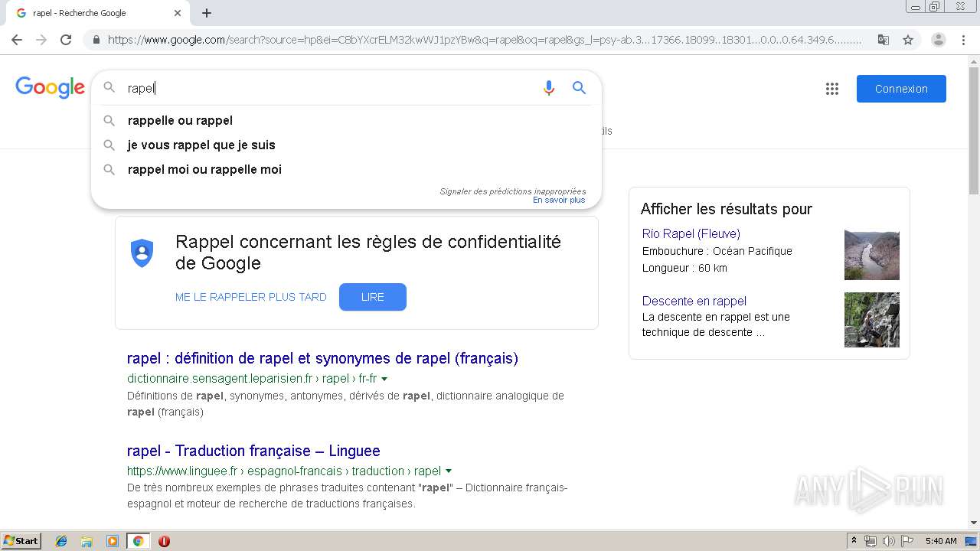Click into the search box containing rapel
This screenshot has height=551, width=980.
click(x=329, y=88)
